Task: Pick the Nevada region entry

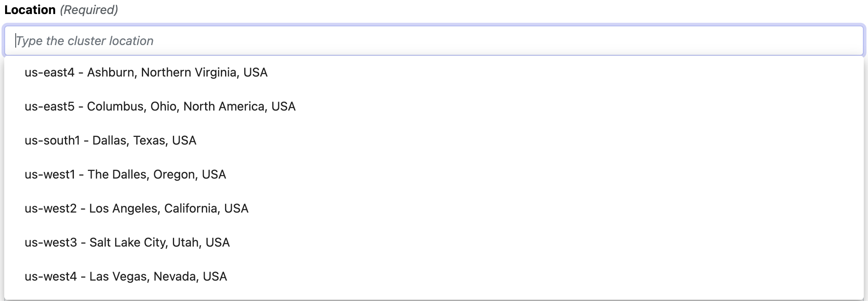Action: (126, 276)
